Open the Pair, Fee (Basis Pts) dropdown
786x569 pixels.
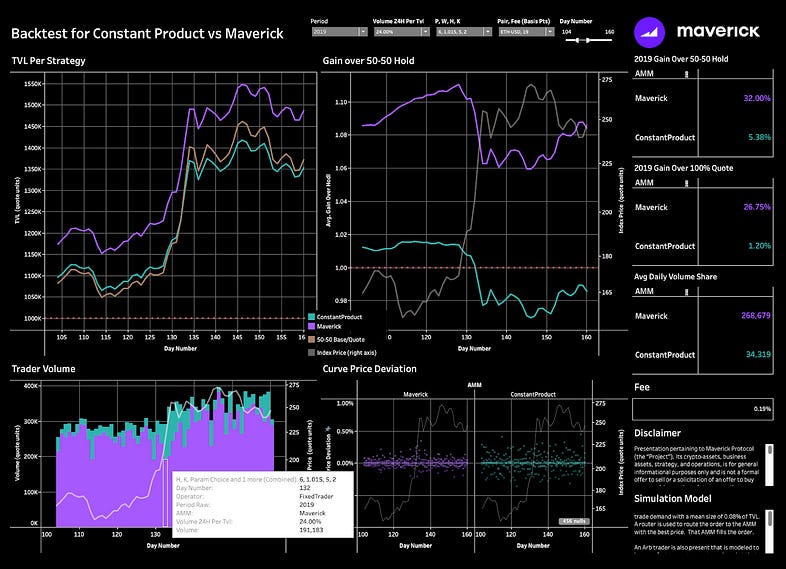click(x=526, y=32)
